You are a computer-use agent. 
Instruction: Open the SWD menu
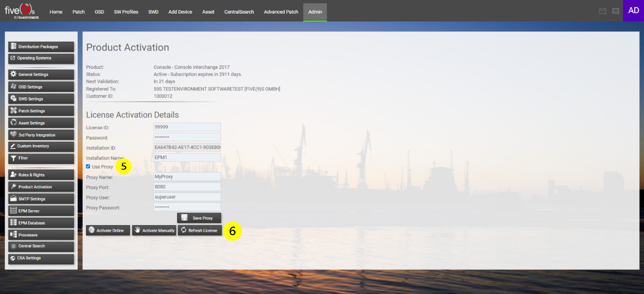(153, 12)
